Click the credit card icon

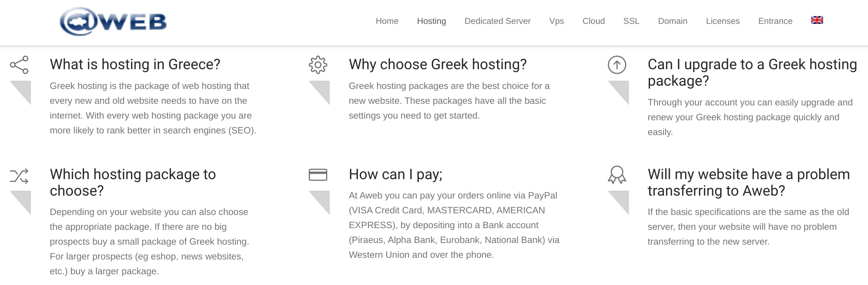tap(318, 175)
